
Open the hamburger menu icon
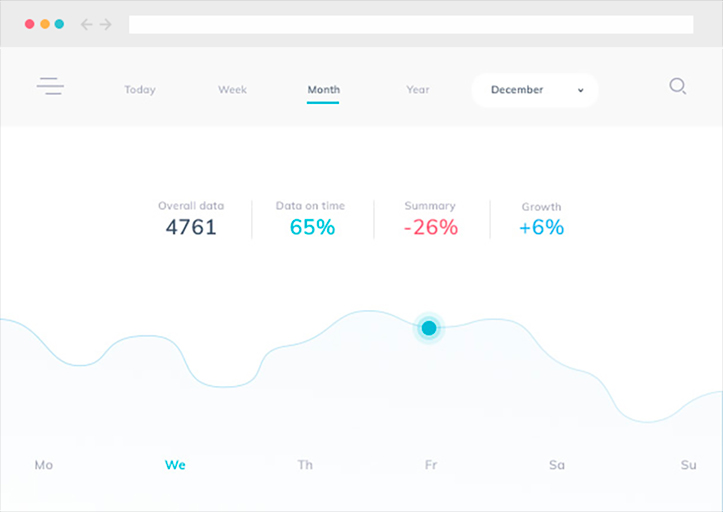tap(50, 86)
